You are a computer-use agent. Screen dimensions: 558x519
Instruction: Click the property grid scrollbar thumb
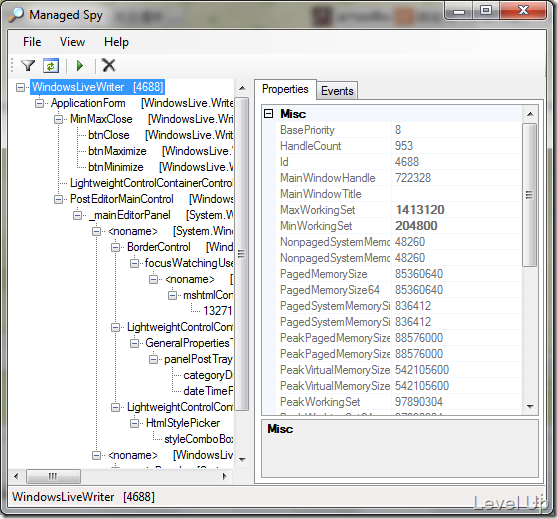click(x=530, y=195)
